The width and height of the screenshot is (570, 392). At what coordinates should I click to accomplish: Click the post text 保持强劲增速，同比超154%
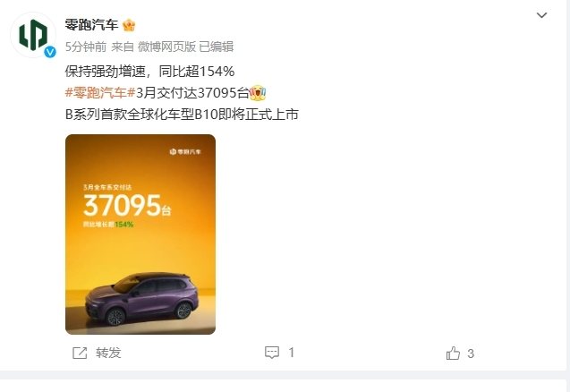pos(149,72)
